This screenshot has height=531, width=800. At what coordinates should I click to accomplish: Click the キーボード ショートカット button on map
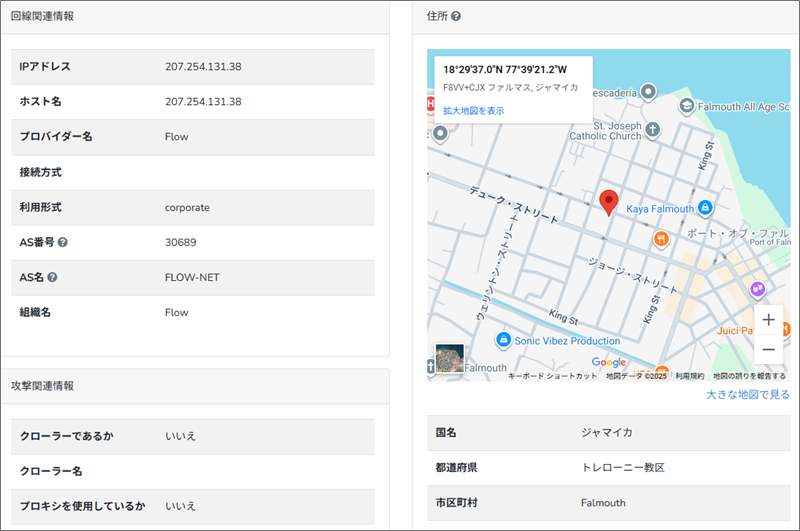[x=552, y=376]
